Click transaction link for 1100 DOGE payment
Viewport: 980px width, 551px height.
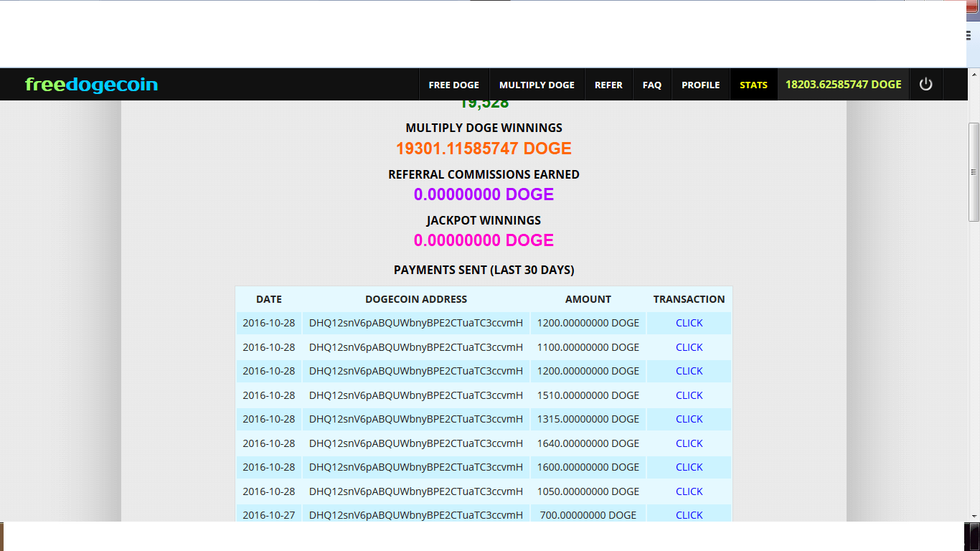[x=689, y=347]
